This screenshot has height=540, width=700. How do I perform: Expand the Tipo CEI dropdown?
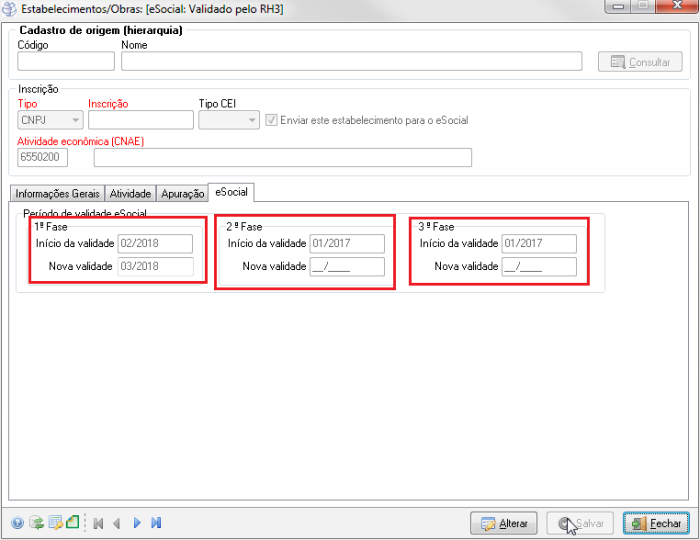(229, 120)
